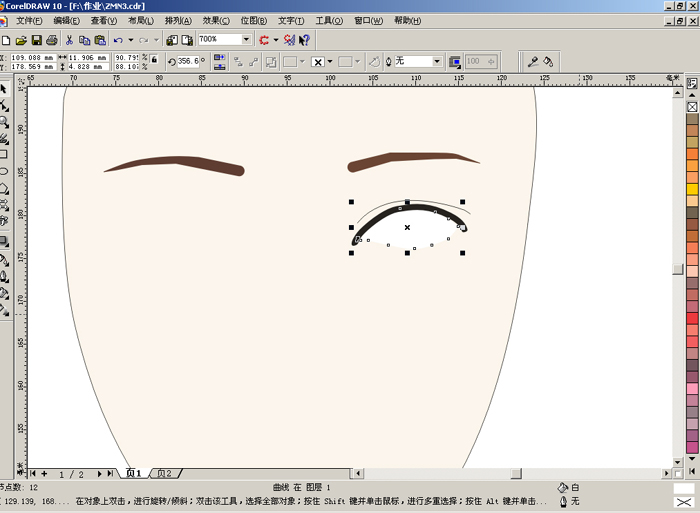Open the 700% zoom level dropdown
The height and width of the screenshot is (513, 700).
[247, 40]
